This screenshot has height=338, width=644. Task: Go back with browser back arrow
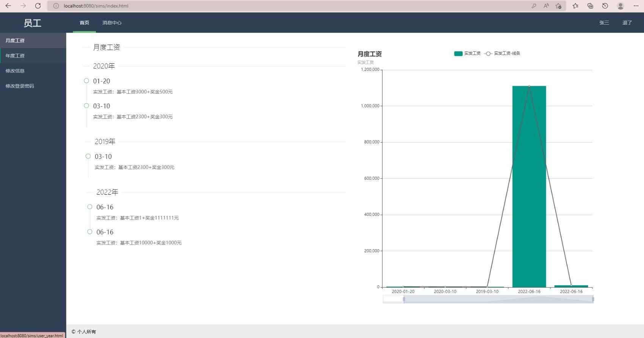click(x=8, y=6)
